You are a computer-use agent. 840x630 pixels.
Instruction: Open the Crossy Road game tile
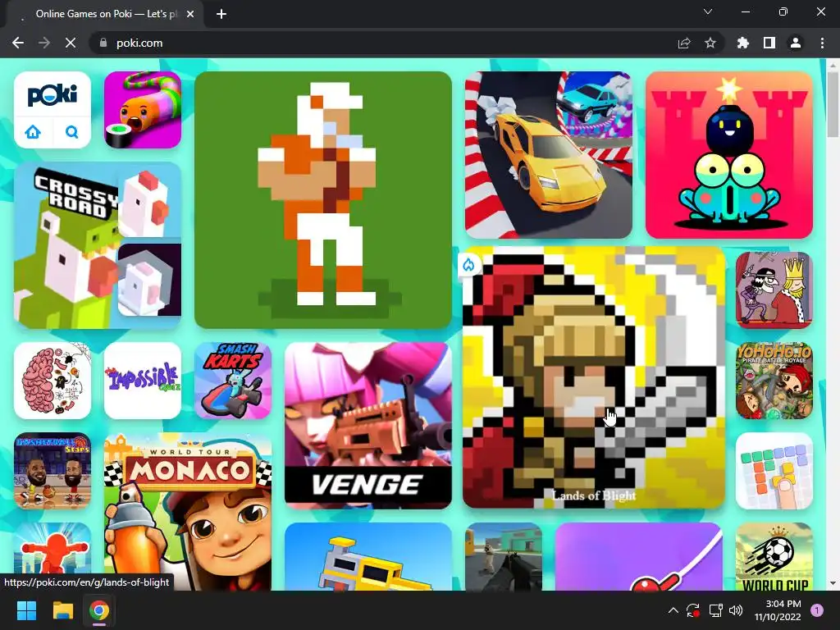(x=98, y=245)
